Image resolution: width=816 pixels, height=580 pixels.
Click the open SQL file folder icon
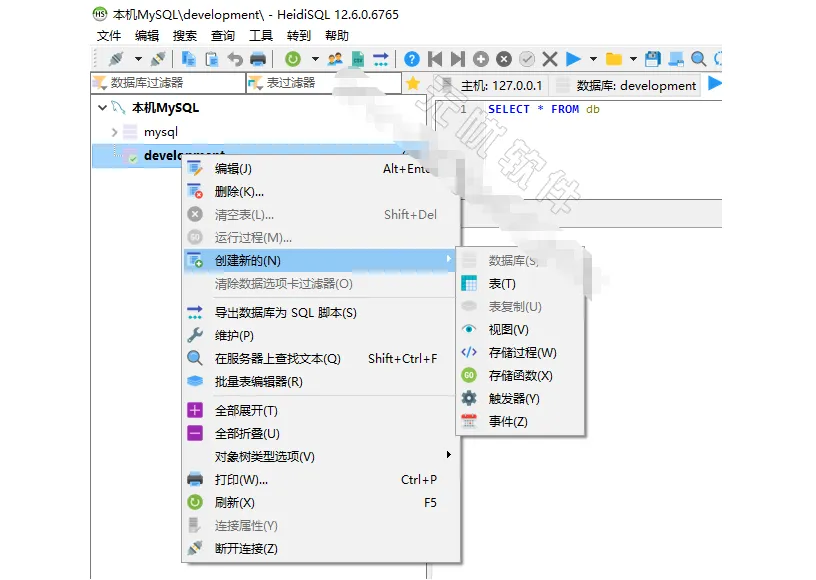click(x=614, y=59)
